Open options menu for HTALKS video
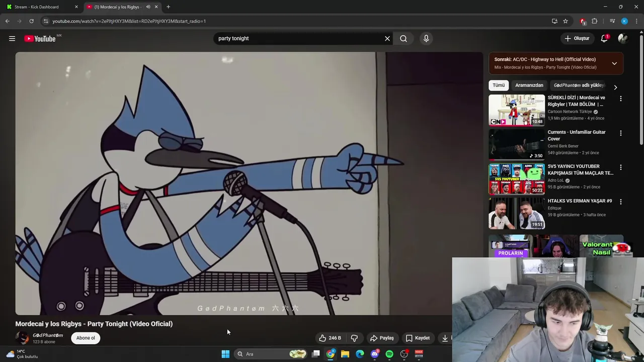The height and width of the screenshot is (362, 644). pos(620,202)
